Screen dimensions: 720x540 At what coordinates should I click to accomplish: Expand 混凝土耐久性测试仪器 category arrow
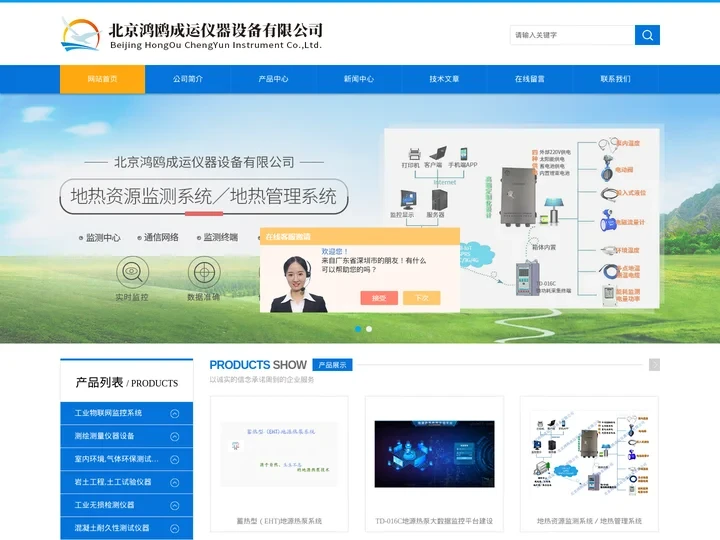click(174, 529)
